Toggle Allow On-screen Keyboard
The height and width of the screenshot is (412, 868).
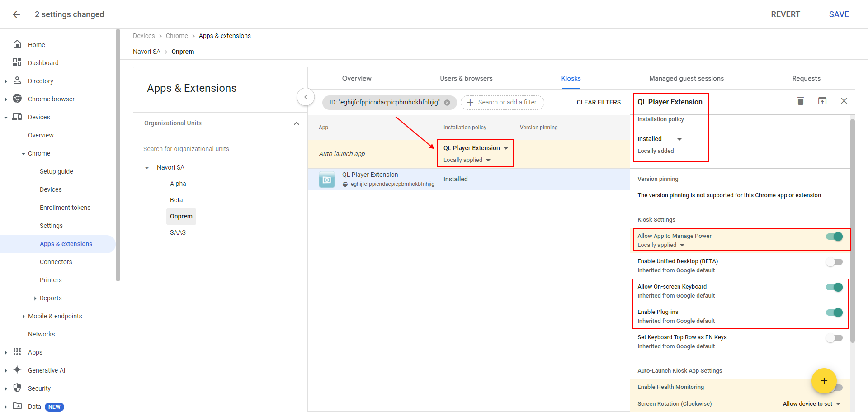pos(835,287)
